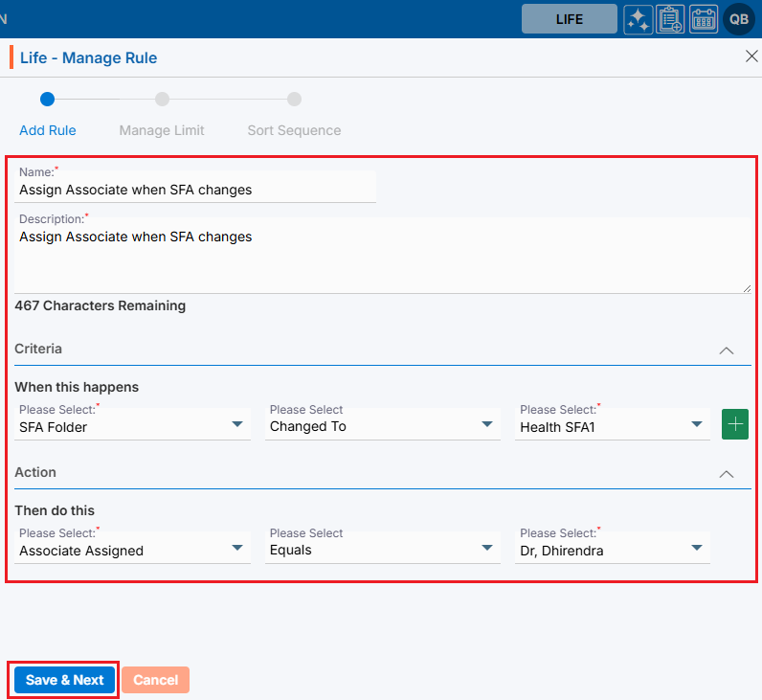Open the clipboard add-task icon
Image resolution: width=762 pixels, height=700 pixels.
coord(670,19)
